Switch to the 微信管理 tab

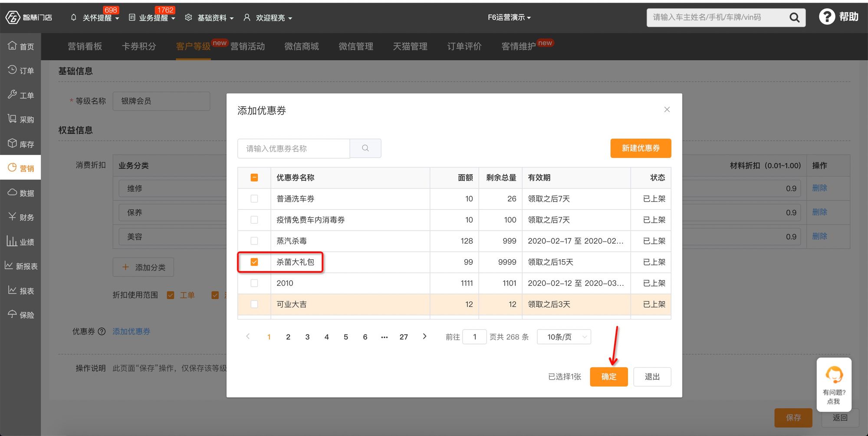coord(356,46)
